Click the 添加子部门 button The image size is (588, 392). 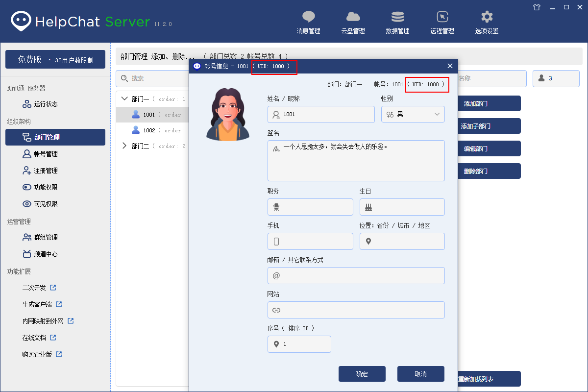[489, 126]
